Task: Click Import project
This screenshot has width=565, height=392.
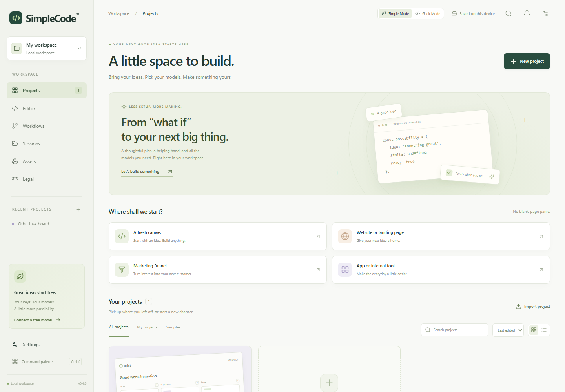Action: [x=533, y=307]
